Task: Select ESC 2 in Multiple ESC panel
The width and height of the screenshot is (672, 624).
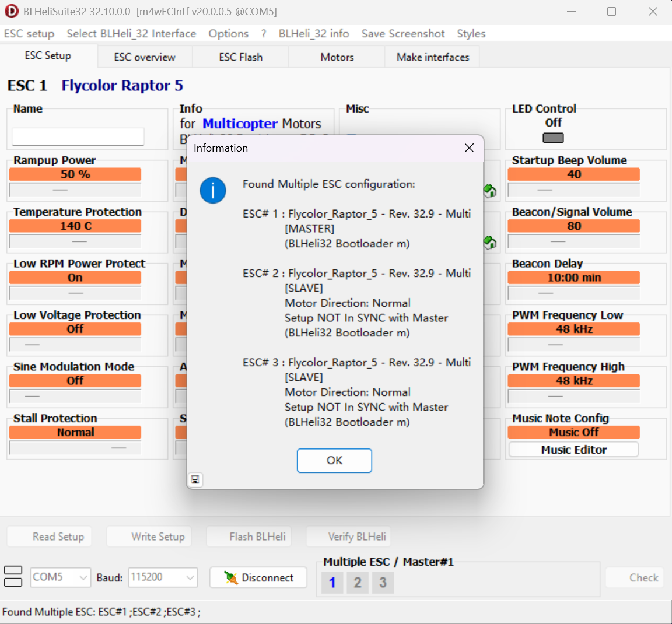Action: pos(358,583)
